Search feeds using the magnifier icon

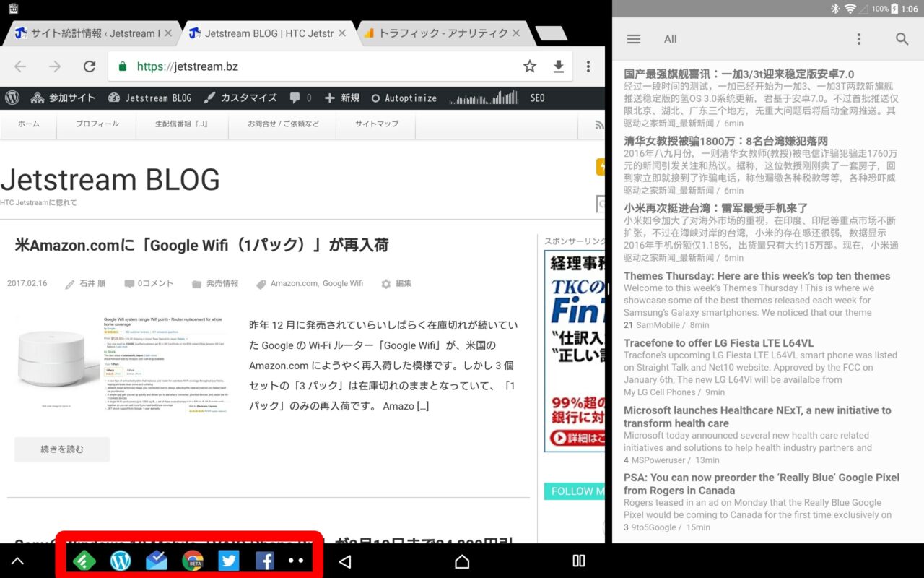click(902, 39)
